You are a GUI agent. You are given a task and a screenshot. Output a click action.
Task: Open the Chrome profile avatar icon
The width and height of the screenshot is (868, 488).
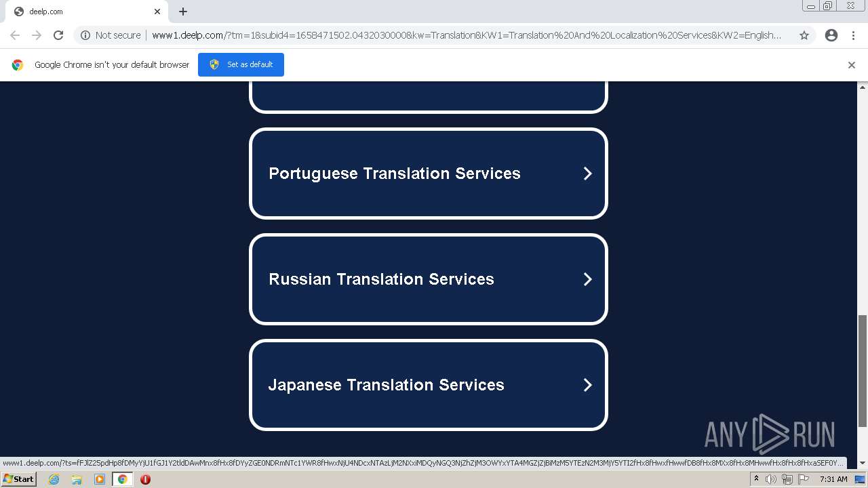coord(831,35)
